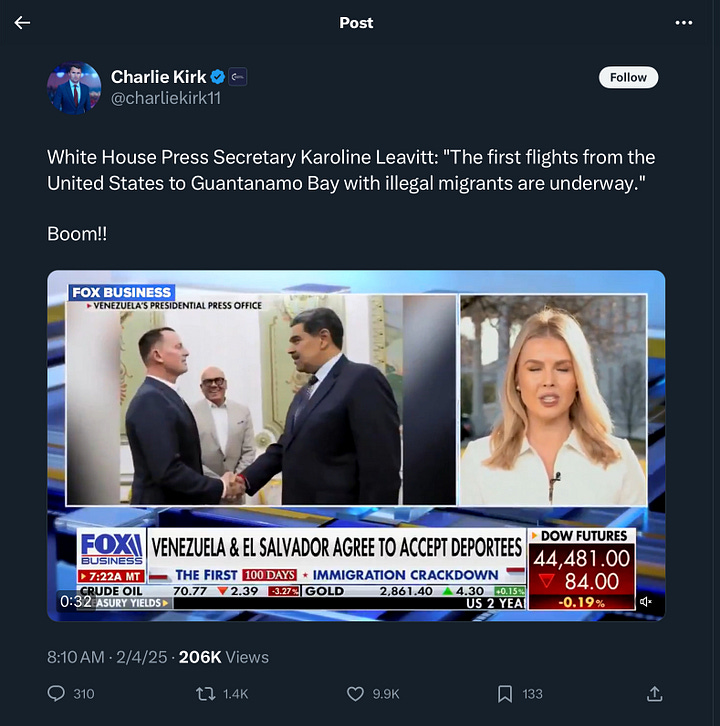
Task: Click the Follow button
Action: 628,77
